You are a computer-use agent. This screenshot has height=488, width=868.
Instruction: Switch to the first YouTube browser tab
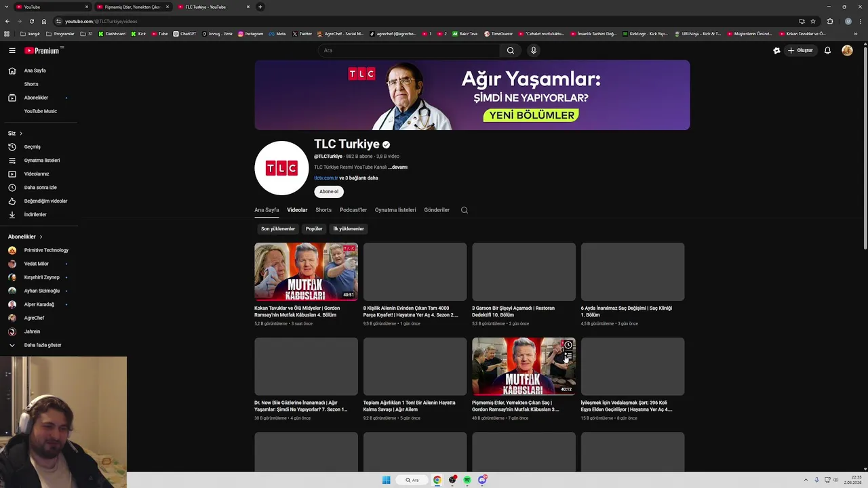pyautogui.click(x=52, y=7)
